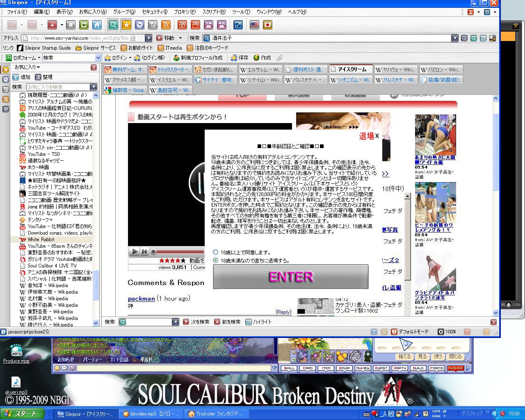The width and height of the screenshot is (525, 420).
Task: Open the packman commenter link
Action: point(142,299)
